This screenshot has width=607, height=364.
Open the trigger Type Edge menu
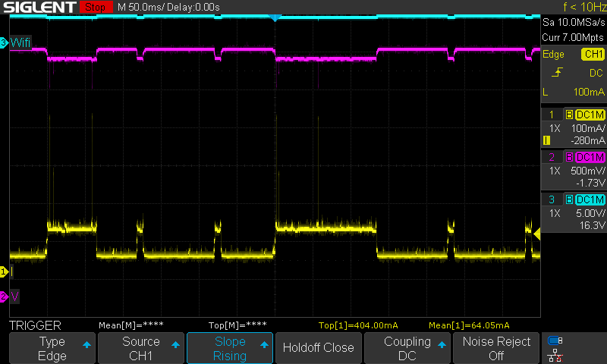(x=52, y=348)
